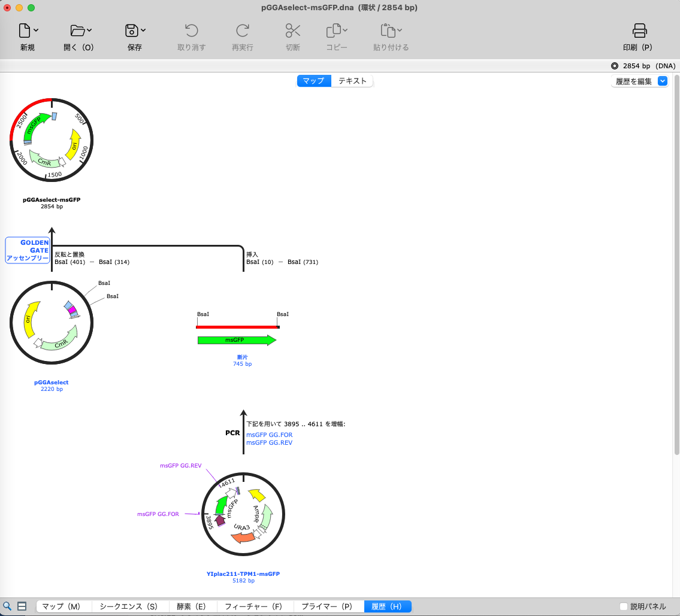
Task: Click the magnifier search icon at bottom left
Action: pyautogui.click(x=8, y=606)
